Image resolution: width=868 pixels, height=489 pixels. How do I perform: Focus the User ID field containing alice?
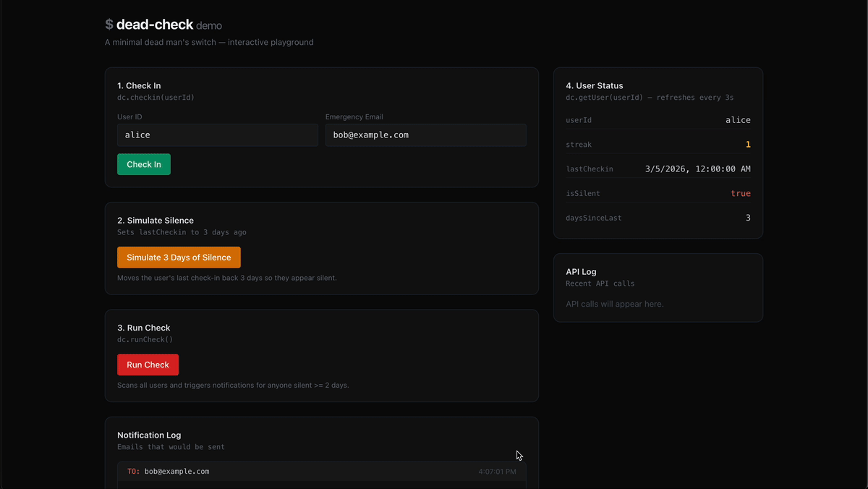click(217, 135)
